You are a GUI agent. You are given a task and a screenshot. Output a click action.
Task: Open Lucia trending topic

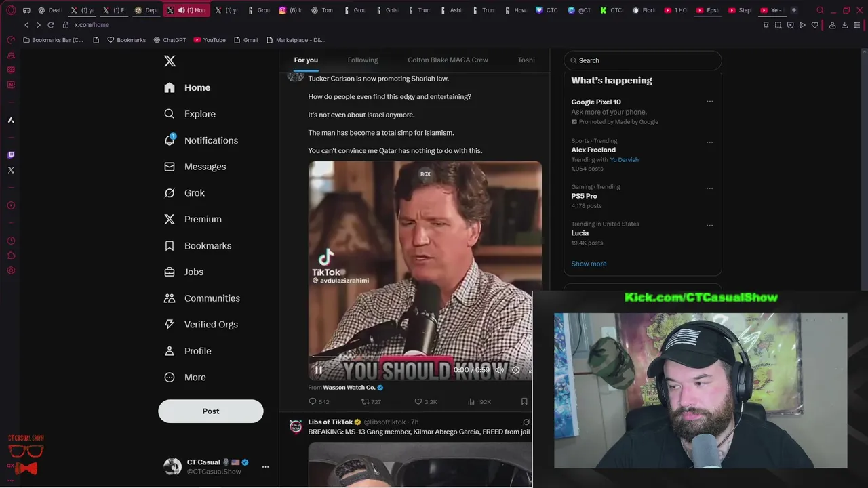[580, 233]
